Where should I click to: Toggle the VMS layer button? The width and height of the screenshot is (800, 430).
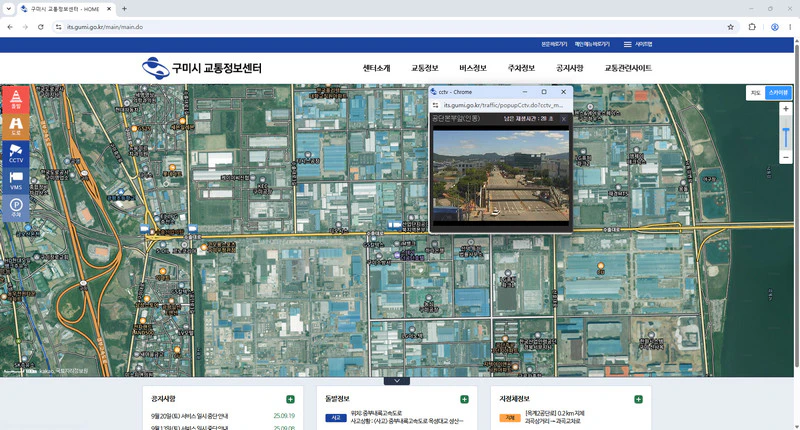pyautogui.click(x=16, y=181)
